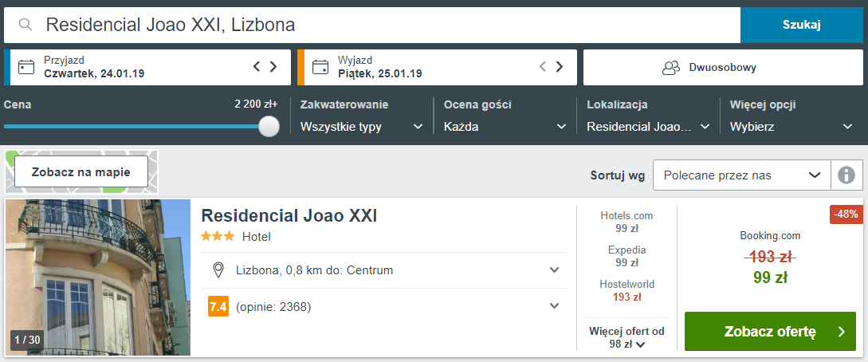868x362 pixels.
Task: Click the search magnifier icon
Action: click(x=25, y=25)
